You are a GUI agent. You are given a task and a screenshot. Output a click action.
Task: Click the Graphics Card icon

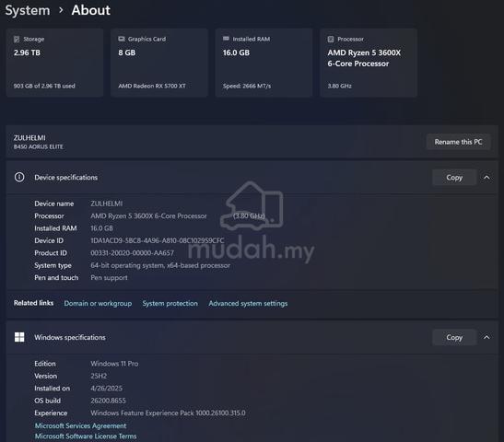(x=122, y=39)
